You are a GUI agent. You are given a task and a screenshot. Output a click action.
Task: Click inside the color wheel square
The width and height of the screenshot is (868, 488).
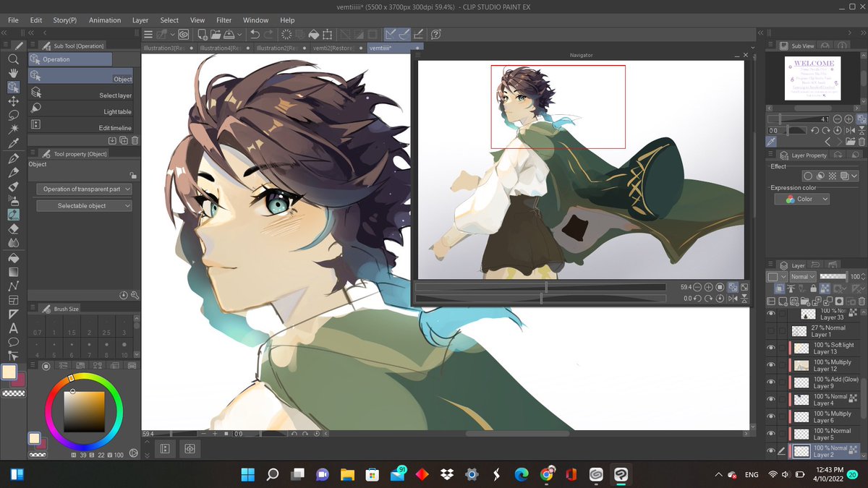(84, 411)
